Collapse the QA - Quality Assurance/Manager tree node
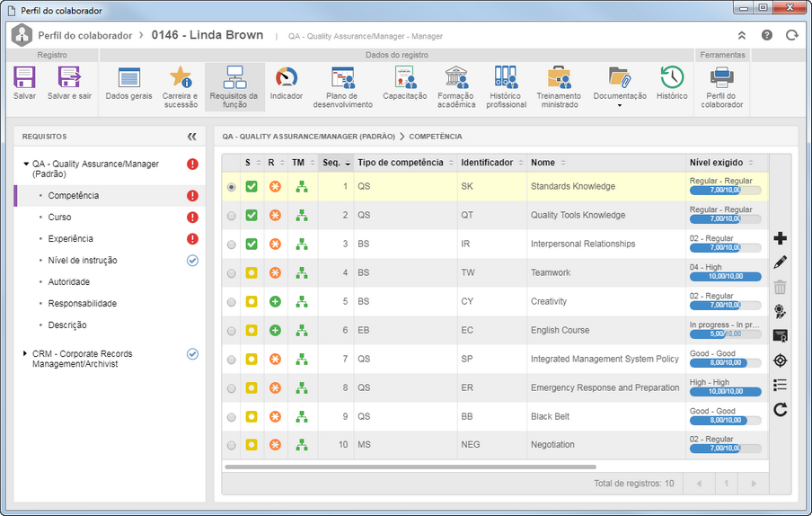The width and height of the screenshot is (812, 516). point(26,164)
